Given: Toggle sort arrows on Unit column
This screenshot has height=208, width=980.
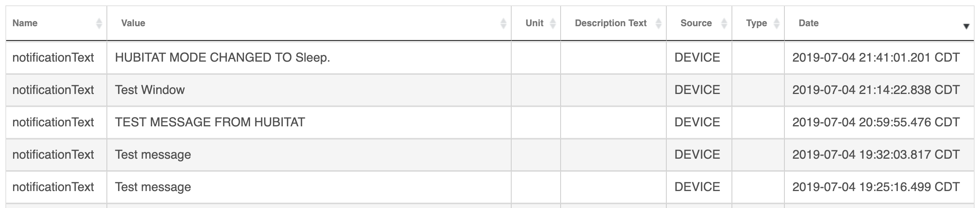Looking at the screenshot, I should tap(553, 23).
